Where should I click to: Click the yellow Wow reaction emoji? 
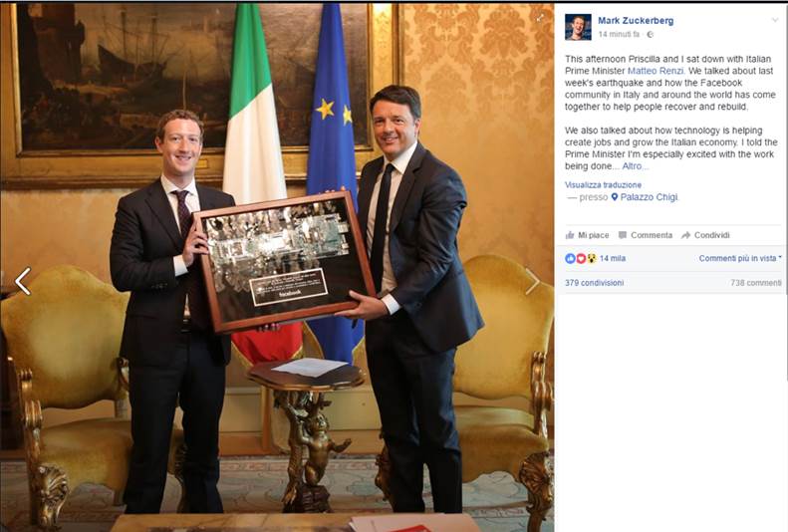[x=592, y=258]
